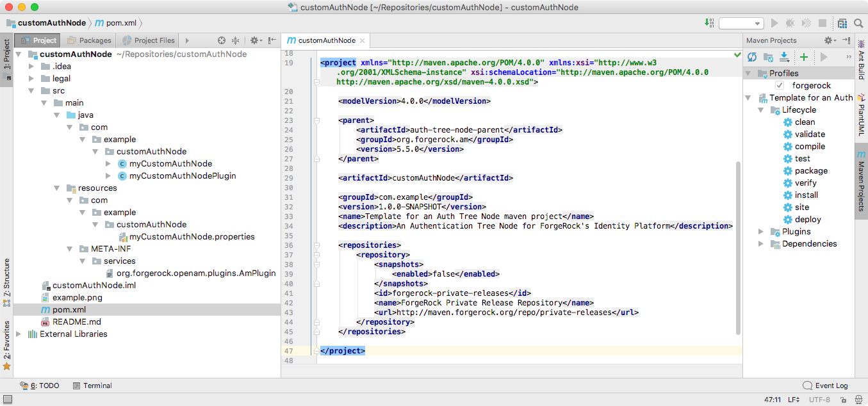Click the pom.xml Maven file icon
Image resolution: width=868 pixels, height=406 pixels.
tap(45, 309)
